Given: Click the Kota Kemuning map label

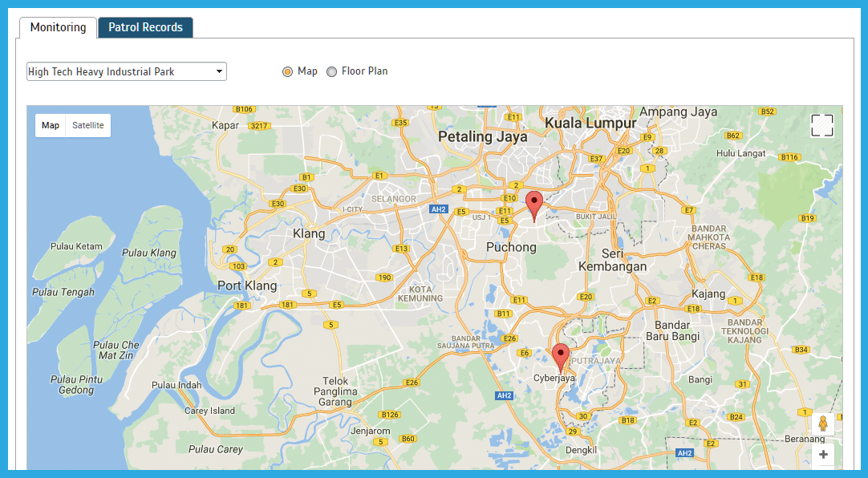Looking at the screenshot, I should (x=420, y=294).
